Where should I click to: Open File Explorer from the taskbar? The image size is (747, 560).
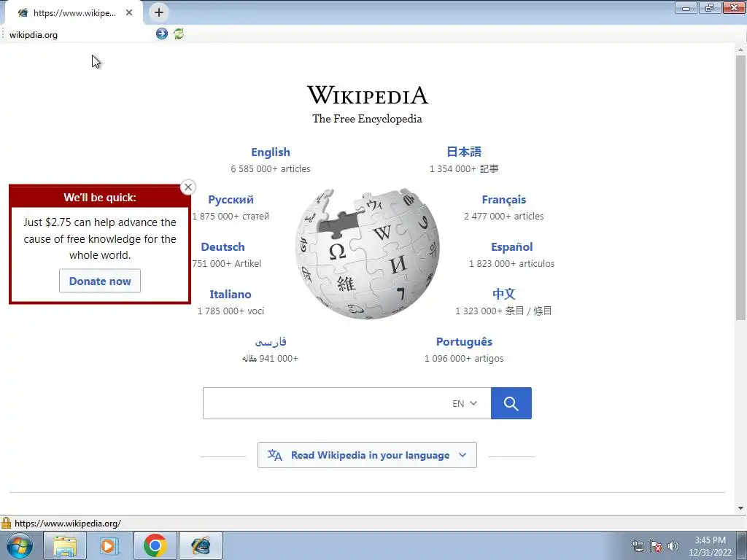coord(65,545)
